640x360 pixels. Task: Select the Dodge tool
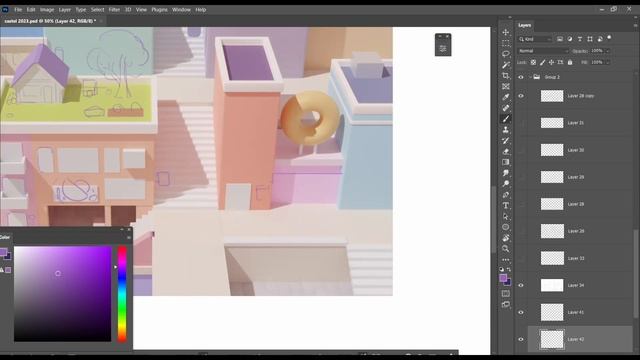tap(506, 184)
